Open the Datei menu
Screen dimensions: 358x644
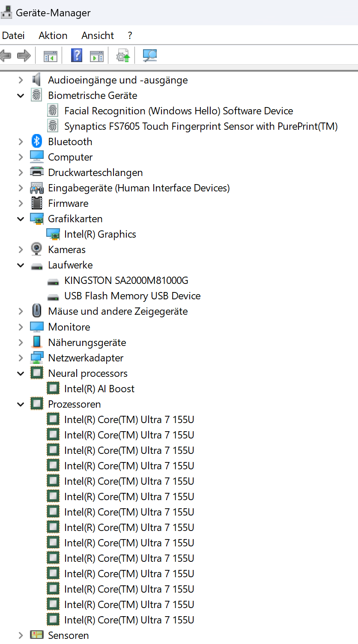point(13,35)
